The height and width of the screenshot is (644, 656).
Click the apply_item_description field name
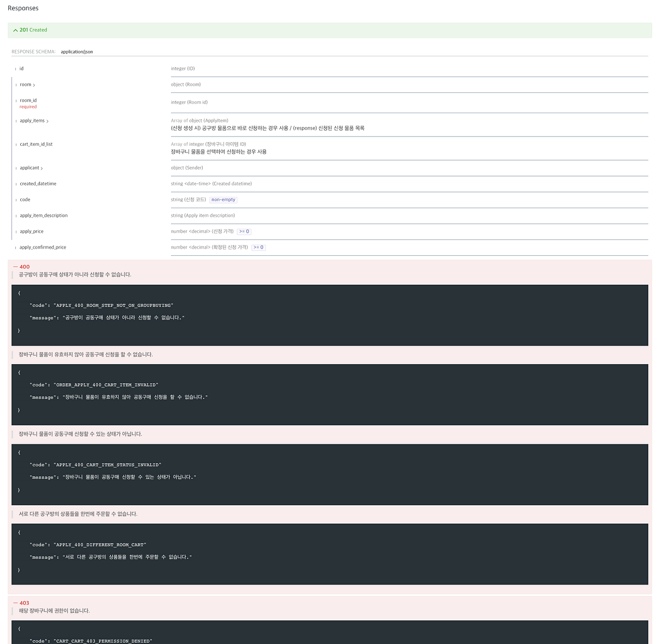(x=44, y=215)
